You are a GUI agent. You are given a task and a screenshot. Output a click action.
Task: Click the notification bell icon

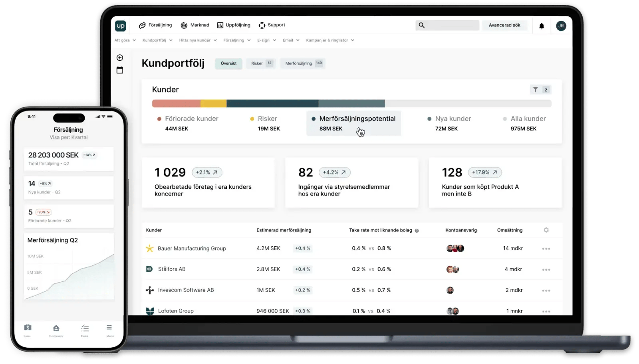(x=542, y=26)
